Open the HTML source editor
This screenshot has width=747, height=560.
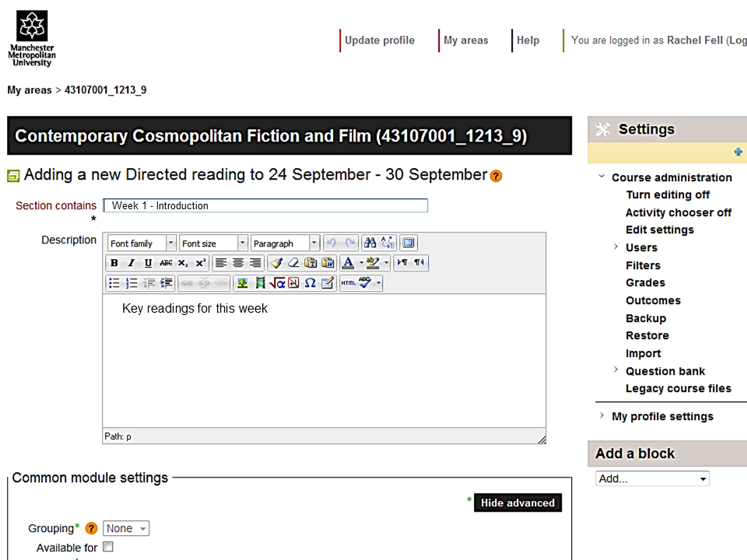click(347, 283)
